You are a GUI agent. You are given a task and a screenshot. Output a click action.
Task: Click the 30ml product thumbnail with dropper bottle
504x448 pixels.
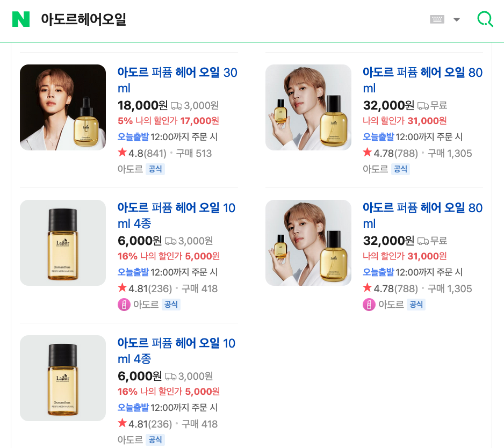coord(63,107)
